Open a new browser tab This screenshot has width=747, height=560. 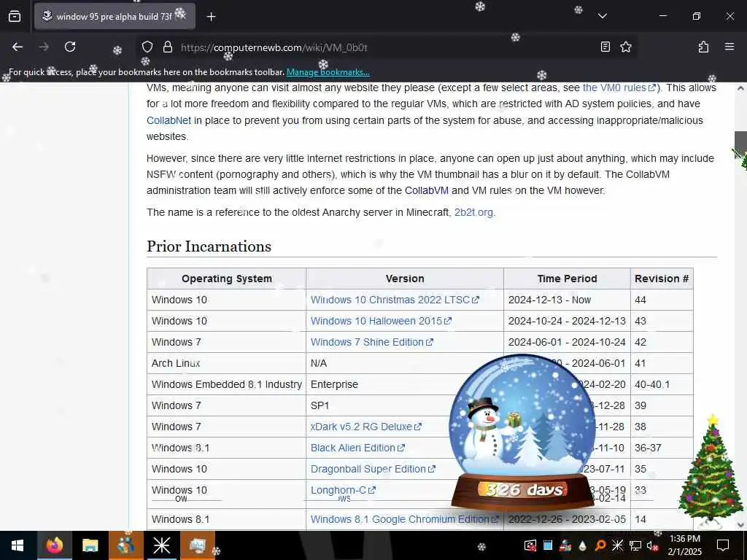click(x=211, y=17)
